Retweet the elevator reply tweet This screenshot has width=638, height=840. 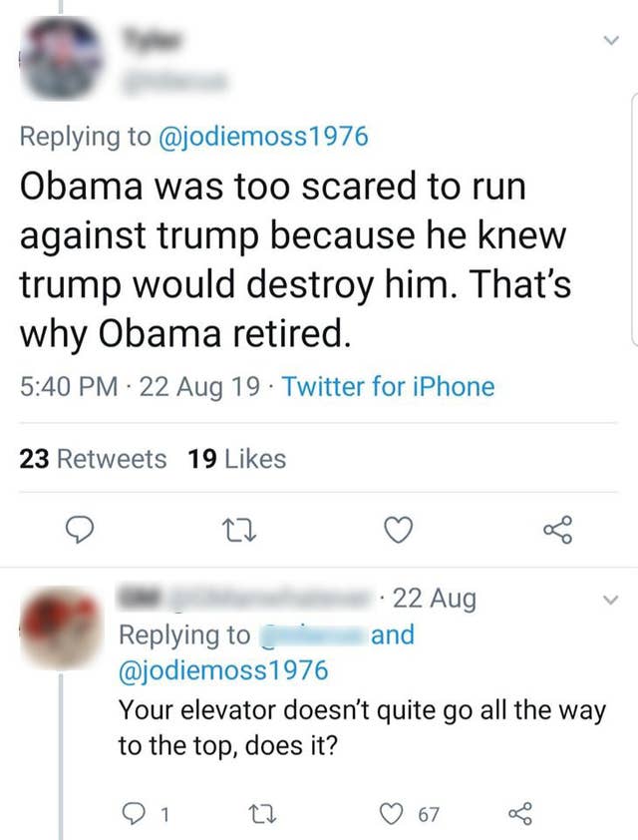pyautogui.click(x=262, y=814)
